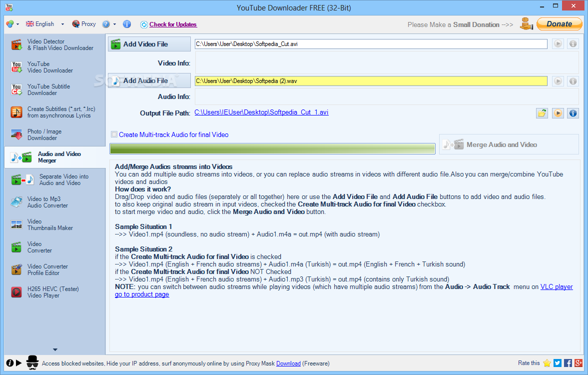588x375 pixels.
Task: Open the Video Converter section
Action: [x=55, y=247]
